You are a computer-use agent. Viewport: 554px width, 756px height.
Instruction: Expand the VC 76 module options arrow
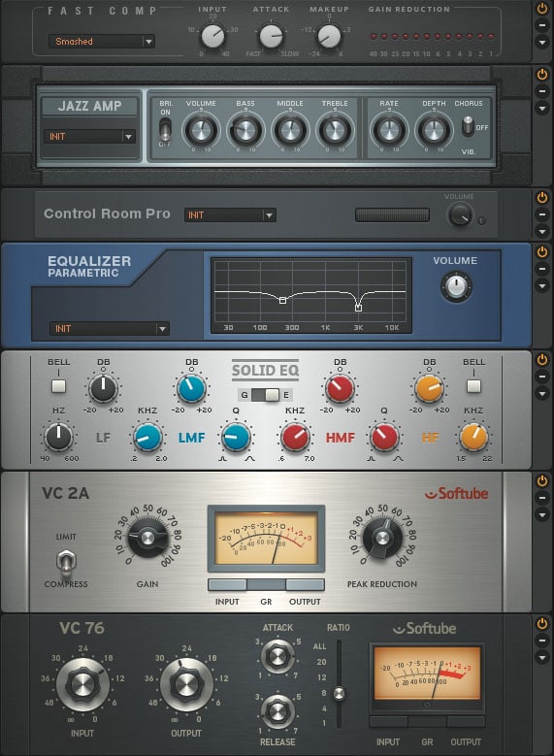[542, 658]
